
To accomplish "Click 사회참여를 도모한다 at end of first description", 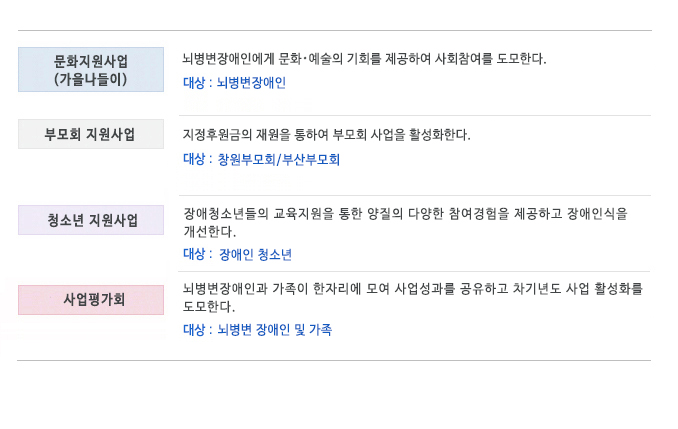I will (x=490, y=59).
